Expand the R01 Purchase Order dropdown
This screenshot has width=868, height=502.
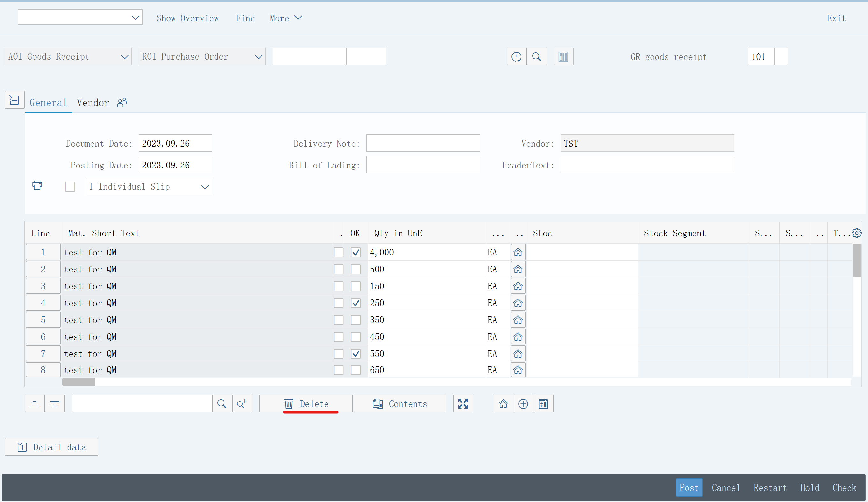tap(258, 57)
